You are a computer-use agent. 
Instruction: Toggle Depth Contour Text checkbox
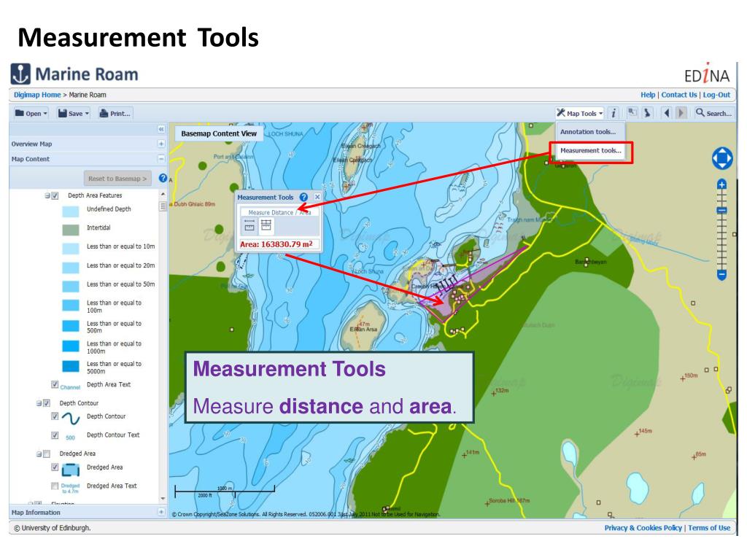[55, 435]
